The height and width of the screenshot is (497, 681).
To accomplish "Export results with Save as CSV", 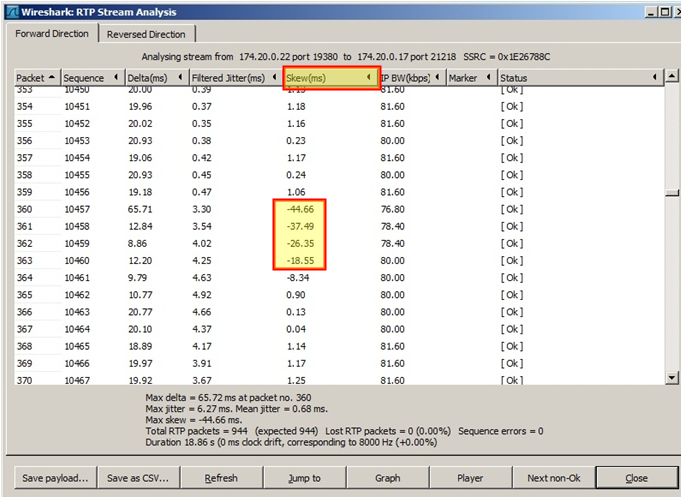I will pos(138,478).
